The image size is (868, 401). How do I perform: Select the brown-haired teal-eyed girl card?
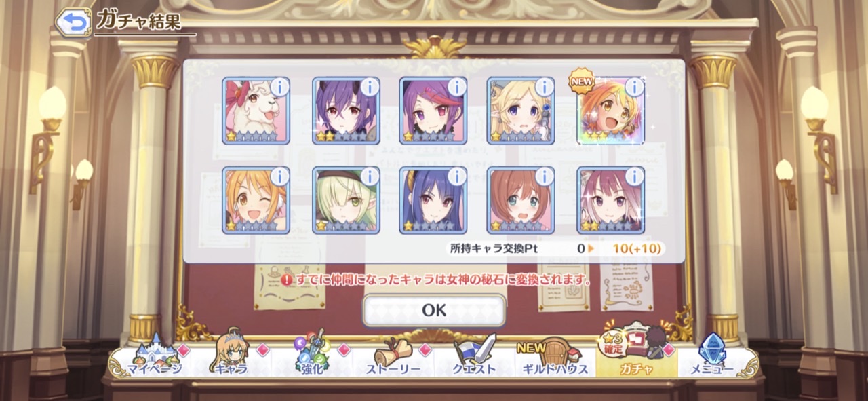(x=521, y=200)
